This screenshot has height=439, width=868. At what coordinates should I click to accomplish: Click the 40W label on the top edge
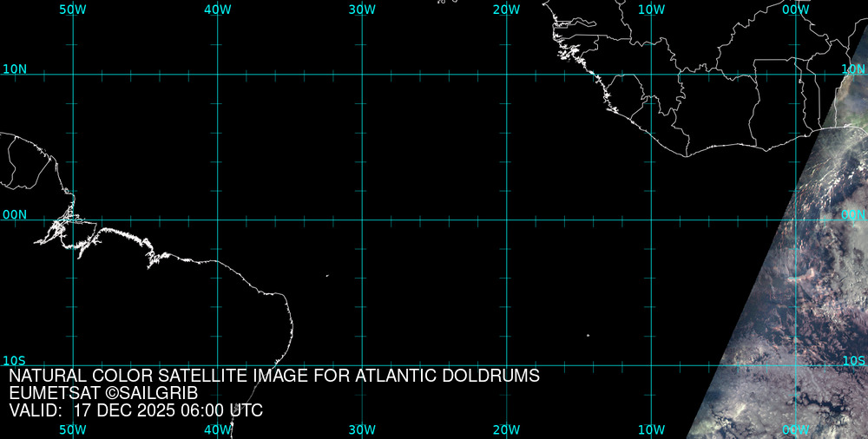pos(217,10)
